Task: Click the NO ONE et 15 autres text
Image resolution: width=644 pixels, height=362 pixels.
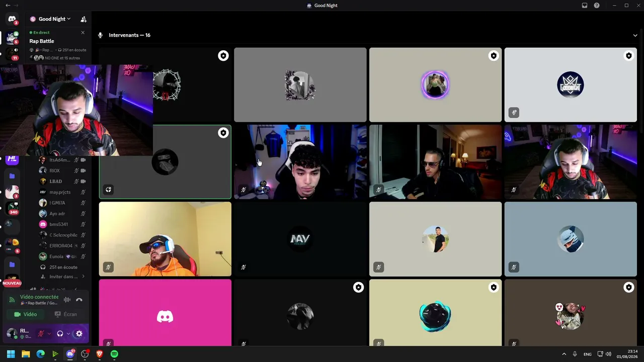Action: pyautogui.click(x=62, y=58)
